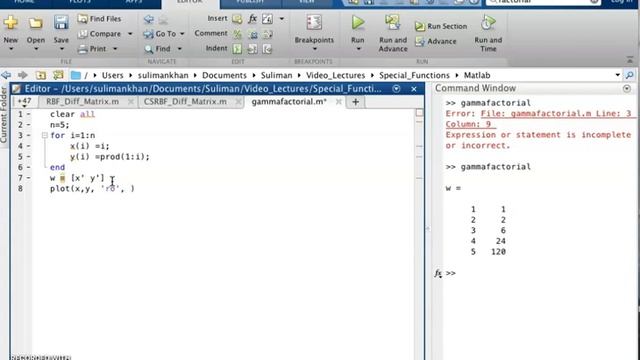Navigate back with the blue left arrow in Navigate

149,19
